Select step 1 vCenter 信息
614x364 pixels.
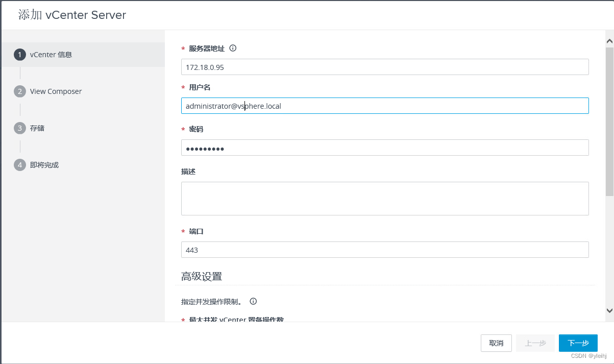83,55
